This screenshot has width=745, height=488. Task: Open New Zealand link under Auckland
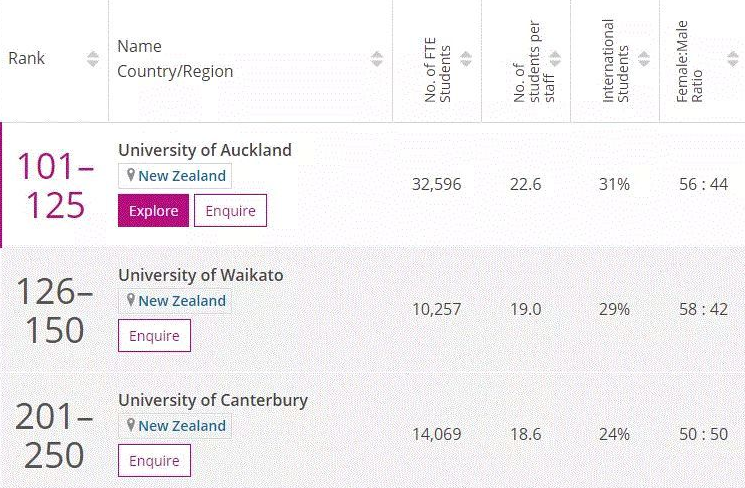point(182,176)
